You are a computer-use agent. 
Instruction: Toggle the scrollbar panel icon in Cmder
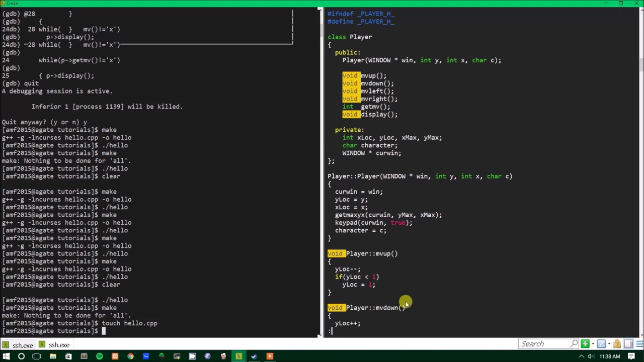tap(628, 344)
